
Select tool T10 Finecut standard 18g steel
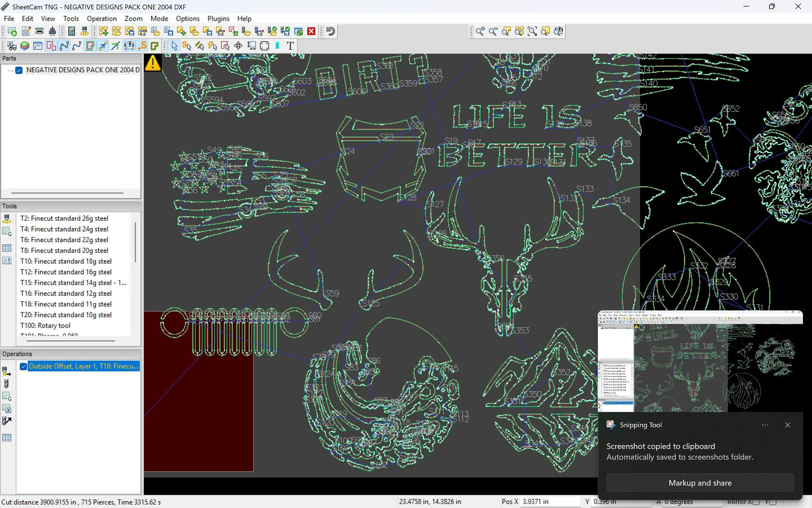click(66, 261)
